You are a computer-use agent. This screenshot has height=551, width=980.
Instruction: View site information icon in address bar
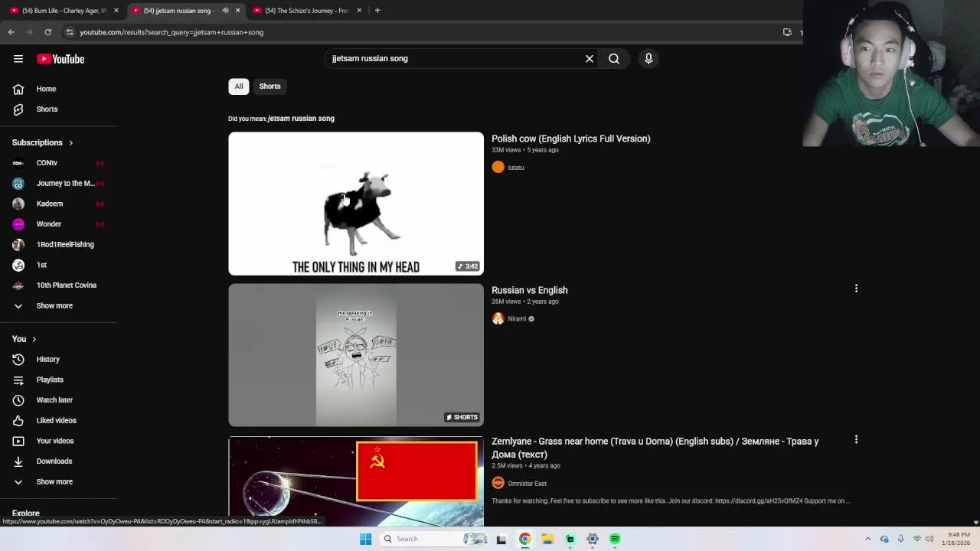70,32
